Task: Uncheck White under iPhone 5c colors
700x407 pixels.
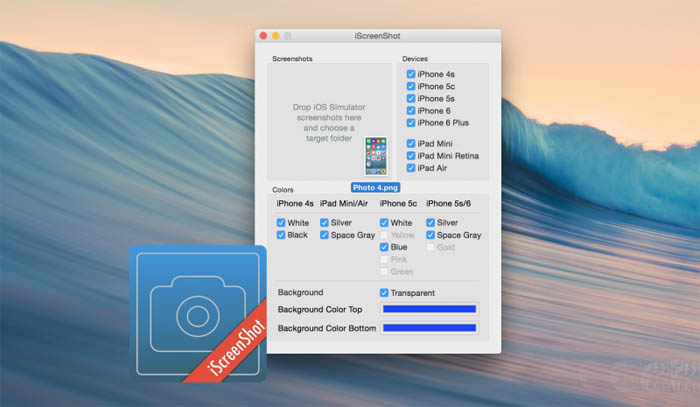Action: (x=384, y=222)
